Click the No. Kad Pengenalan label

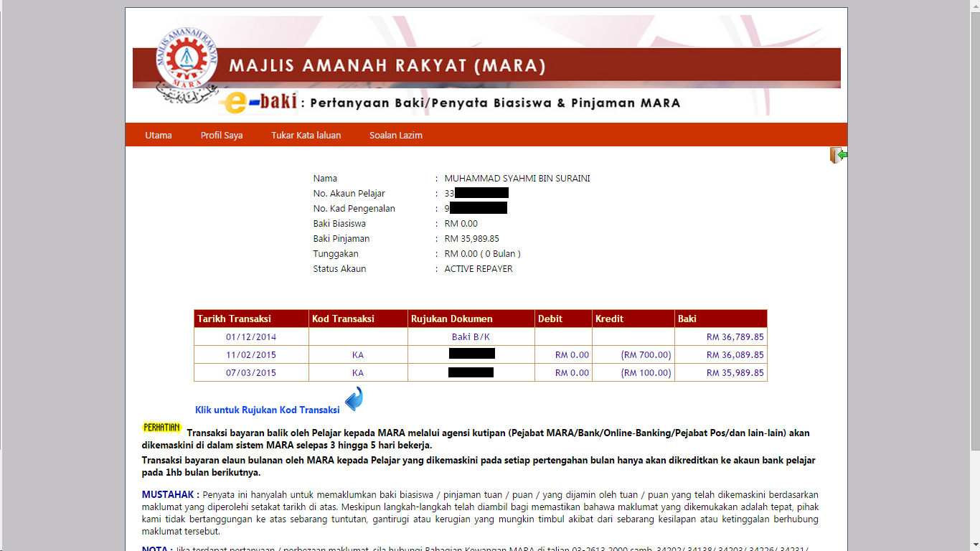354,209
